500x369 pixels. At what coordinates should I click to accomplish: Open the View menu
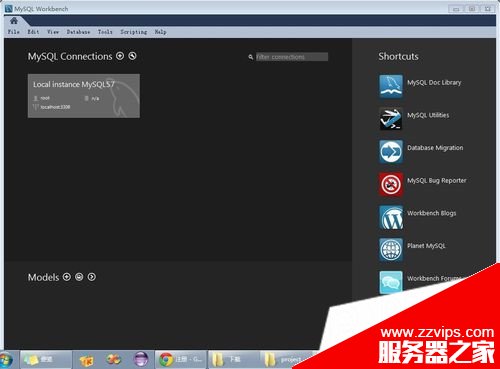click(53, 32)
